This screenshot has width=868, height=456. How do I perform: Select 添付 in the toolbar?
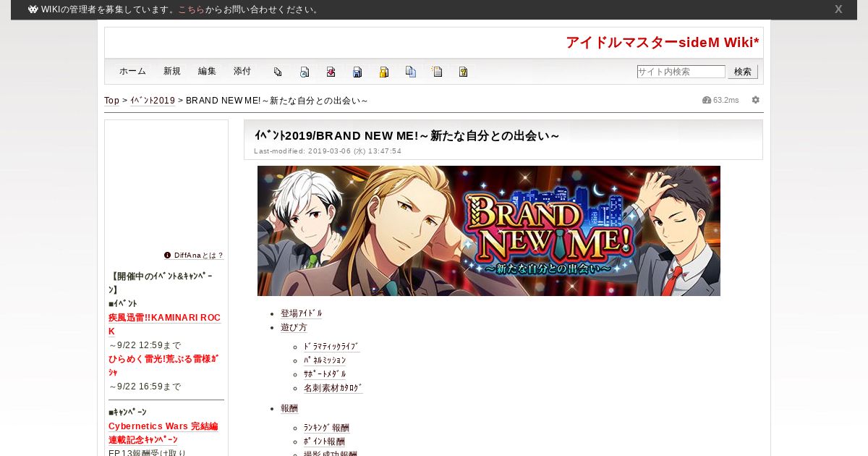click(242, 71)
